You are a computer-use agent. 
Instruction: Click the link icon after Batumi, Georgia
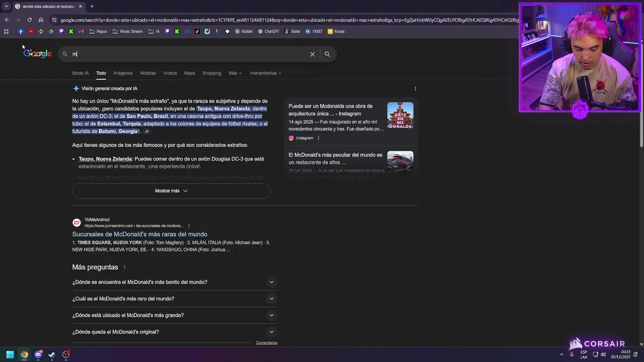147,132
